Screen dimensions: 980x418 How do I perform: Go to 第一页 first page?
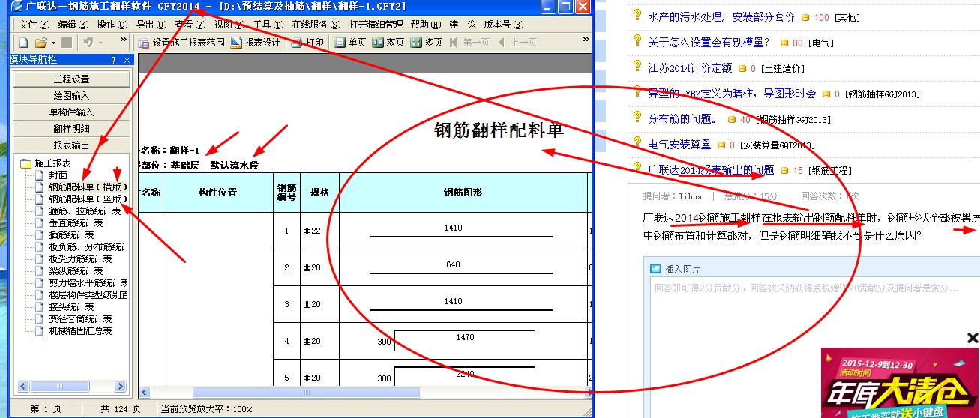469,43
